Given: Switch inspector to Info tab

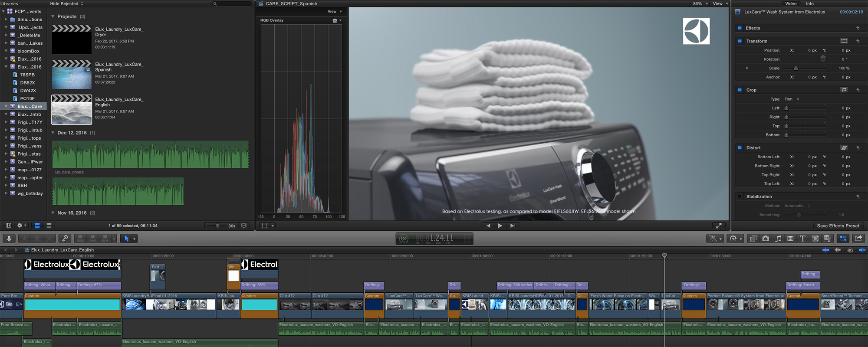Looking at the screenshot, I should pos(810,3).
